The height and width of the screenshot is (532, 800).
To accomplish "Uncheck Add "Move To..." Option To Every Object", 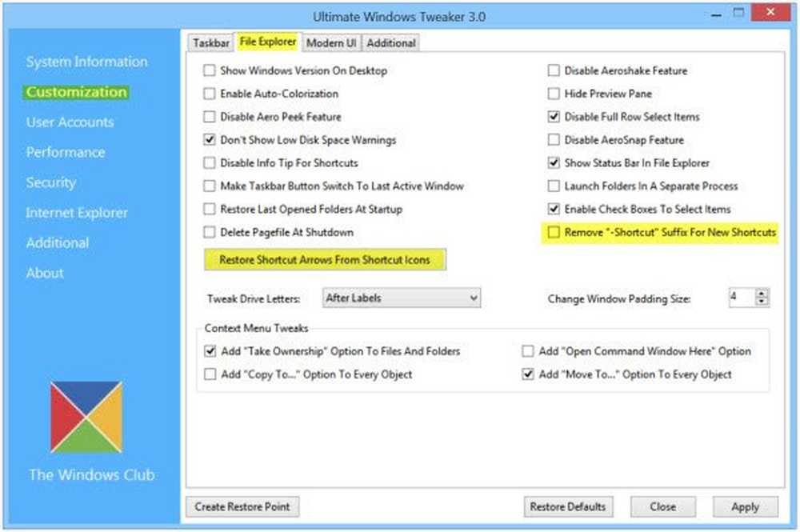I will click(x=528, y=374).
